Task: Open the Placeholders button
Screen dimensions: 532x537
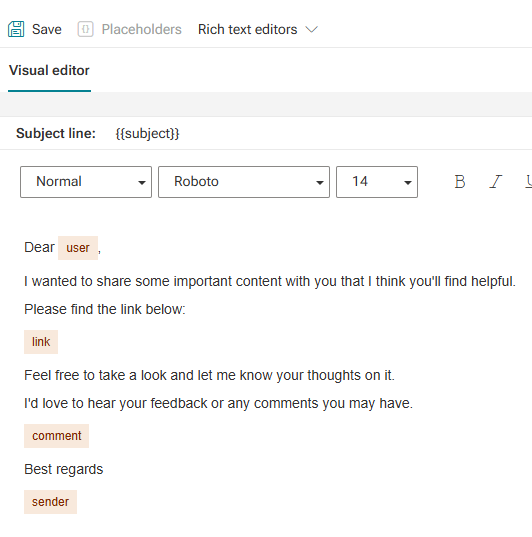Action: [x=129, y=29]
